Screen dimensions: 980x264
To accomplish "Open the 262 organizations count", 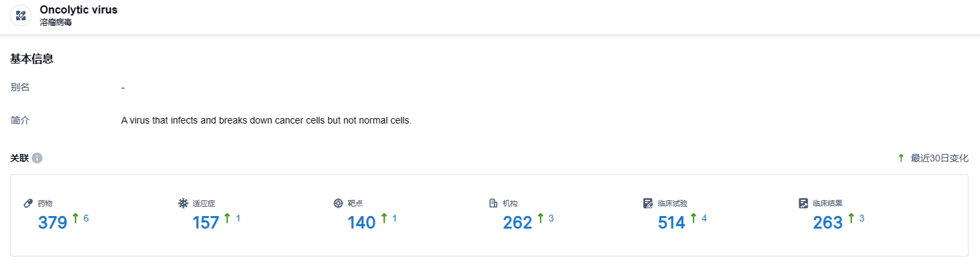I will [518, 222].
